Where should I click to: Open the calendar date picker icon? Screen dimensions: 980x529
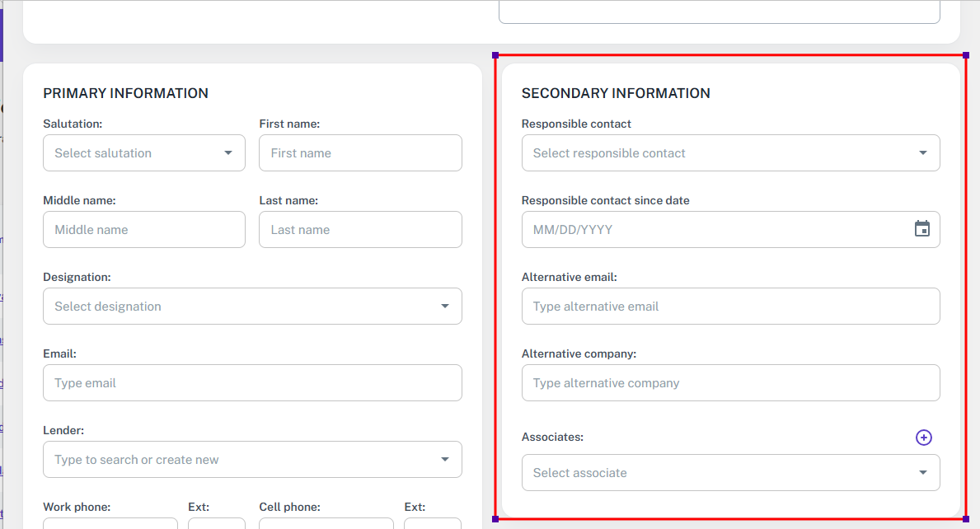pyautogui.click(x=921, y=229)
